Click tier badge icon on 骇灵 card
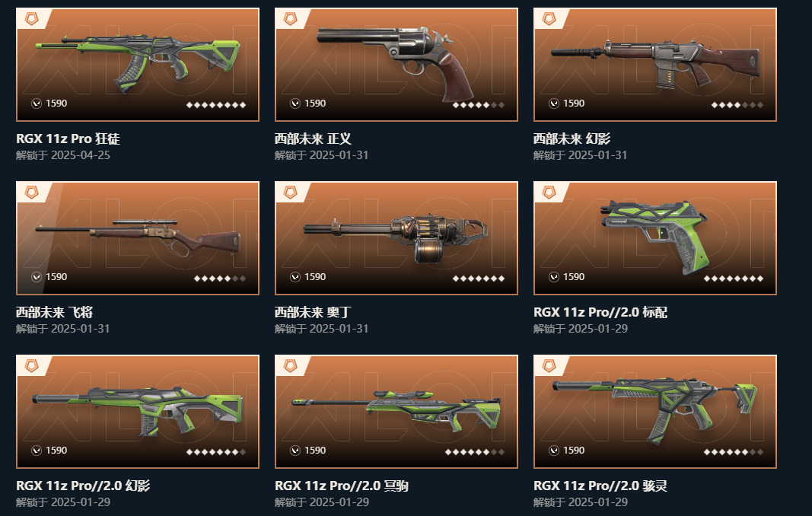The width and height of the screenshot is (812, 516). [549, 366]
